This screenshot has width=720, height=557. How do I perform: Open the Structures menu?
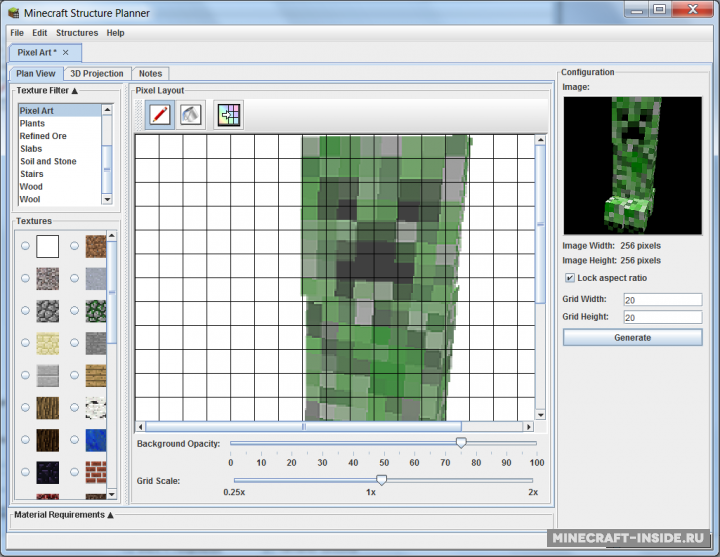77,33
